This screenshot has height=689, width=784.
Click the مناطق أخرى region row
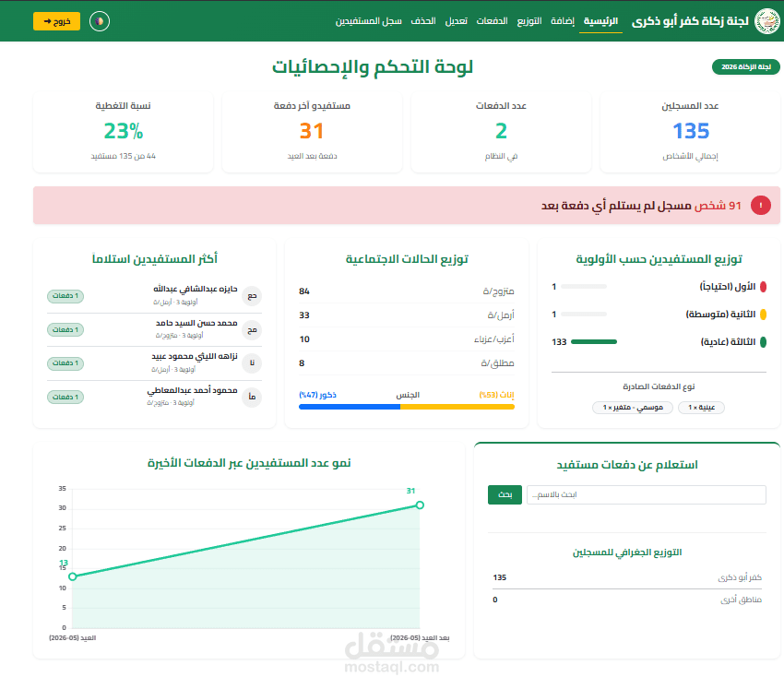point(627,600)
